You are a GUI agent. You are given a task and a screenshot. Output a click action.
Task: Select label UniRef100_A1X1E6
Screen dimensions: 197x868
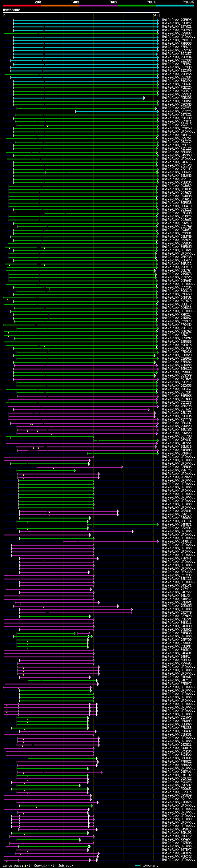click(x=176, y=149)
